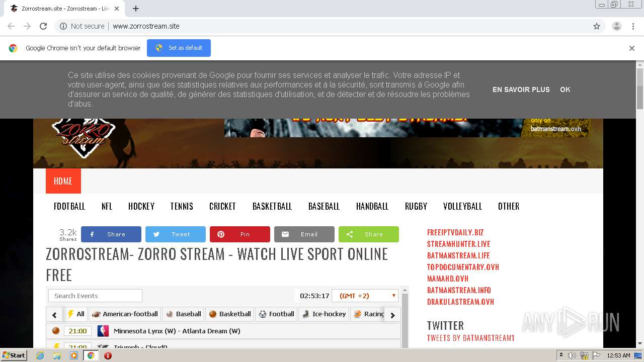This screenshot has width=644, height=362.
Task: Launch Internet Explorer from the taskbar
Action: click(x=40, y=355)
